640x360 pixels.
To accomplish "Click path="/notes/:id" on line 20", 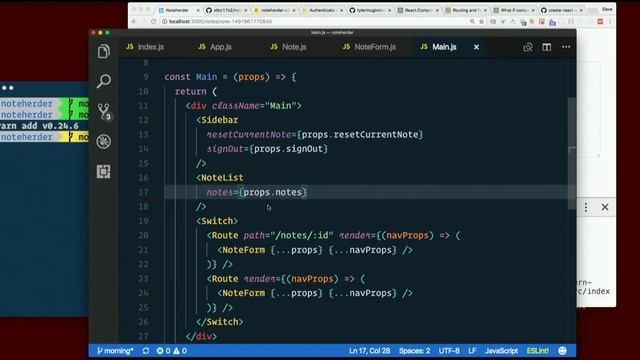I will (289, 236).
